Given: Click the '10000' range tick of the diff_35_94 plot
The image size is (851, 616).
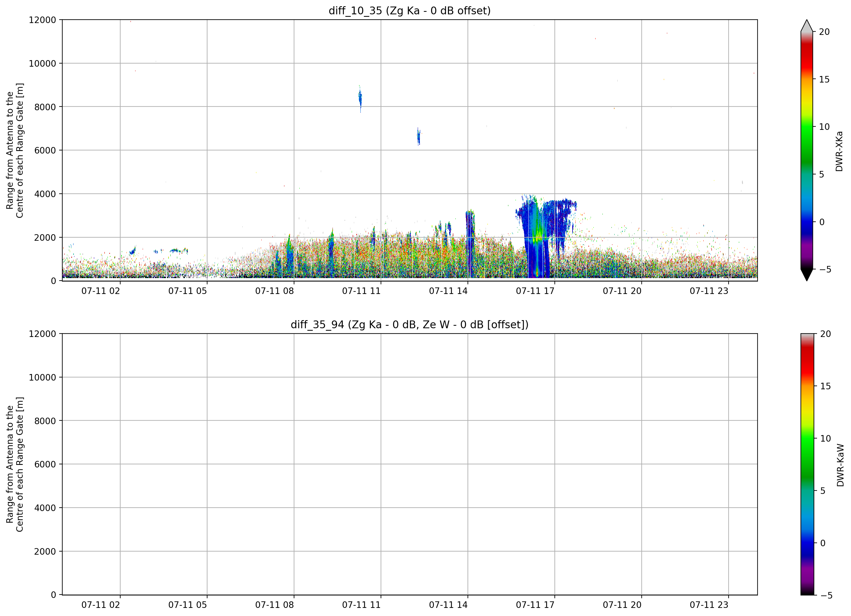Looking at the screenshot, I should click(x=42, y=377).
